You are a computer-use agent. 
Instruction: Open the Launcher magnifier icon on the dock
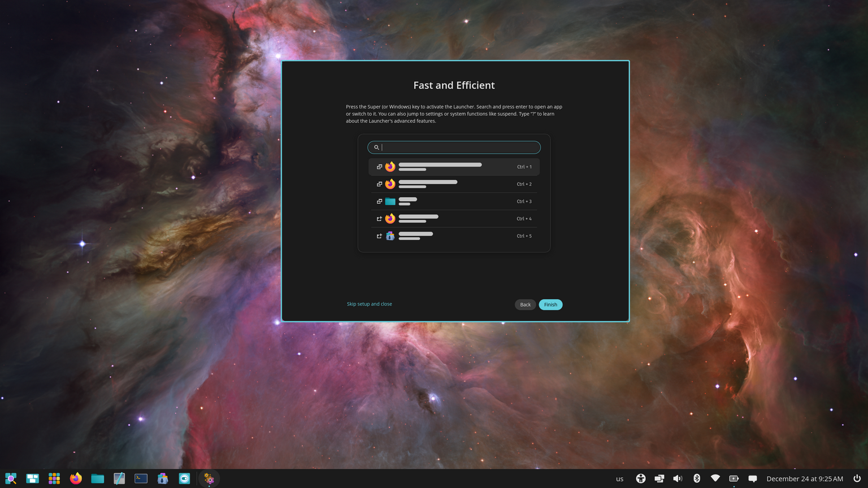coord(11,478)
